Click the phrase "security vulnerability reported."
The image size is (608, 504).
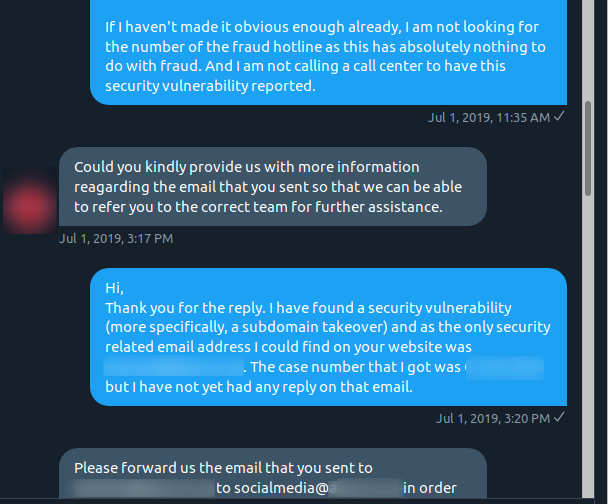pos(210,86)
